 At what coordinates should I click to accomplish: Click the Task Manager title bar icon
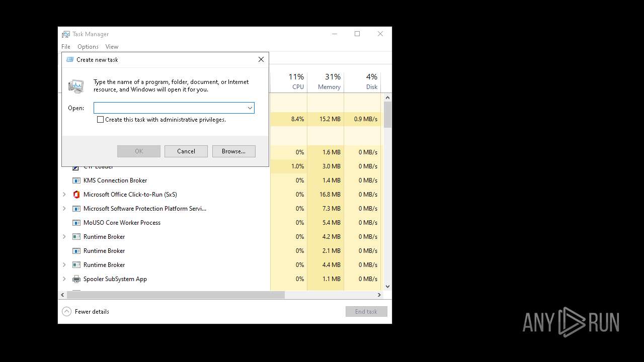point(66,34)
